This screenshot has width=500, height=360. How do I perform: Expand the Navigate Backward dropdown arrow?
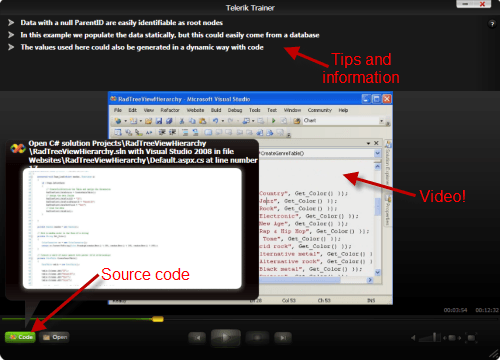click(253, 121)
